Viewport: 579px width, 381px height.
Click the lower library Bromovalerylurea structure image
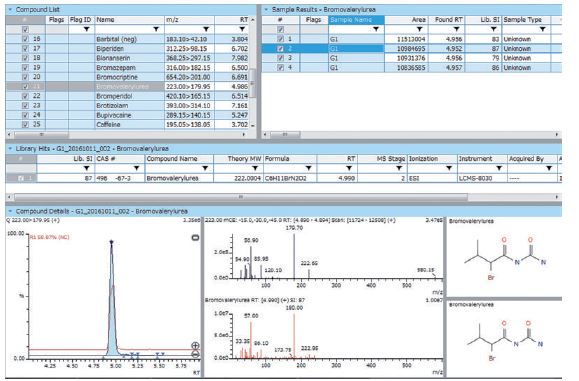point(505,341)
